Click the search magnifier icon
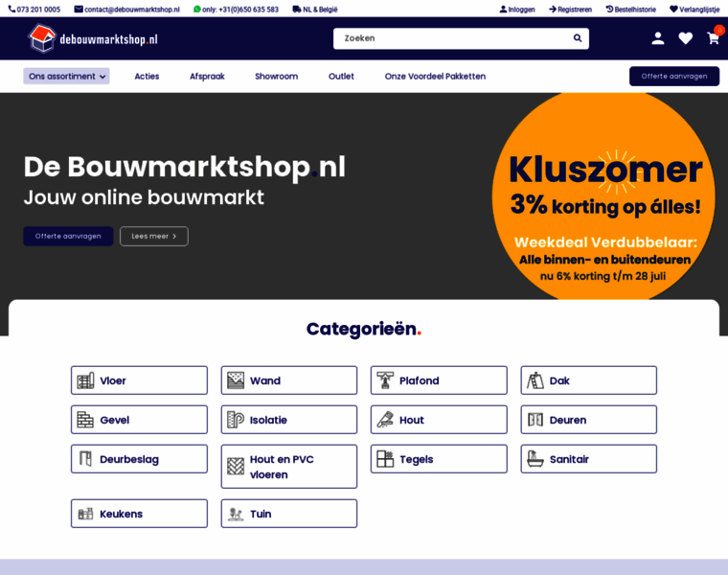Image resolution: width=728 pixels, height=575 pixels. click(577, 38)
